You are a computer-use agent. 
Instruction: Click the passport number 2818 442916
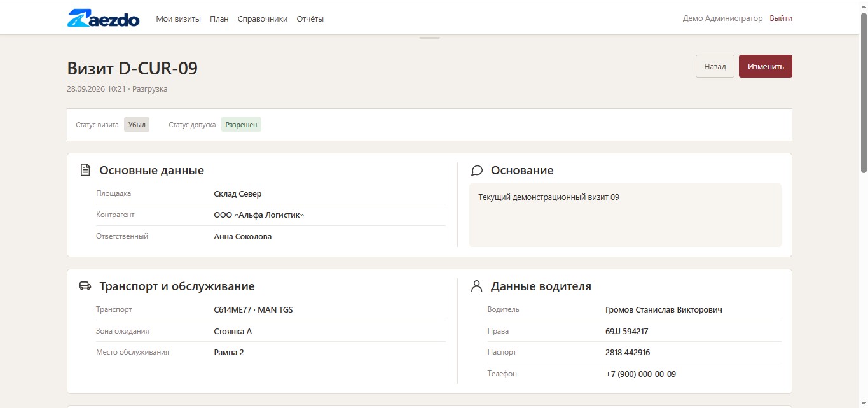coord(628,353)
